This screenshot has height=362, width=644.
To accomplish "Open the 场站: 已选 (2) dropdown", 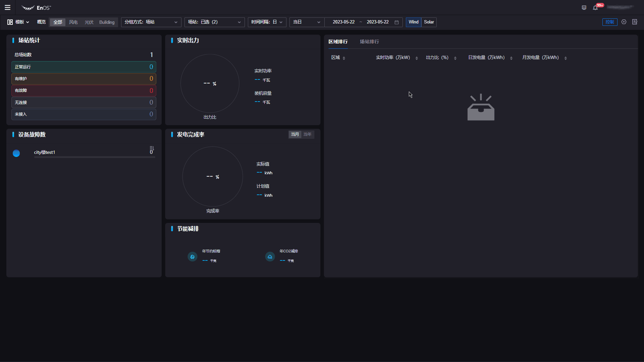I will pos(214,22).
